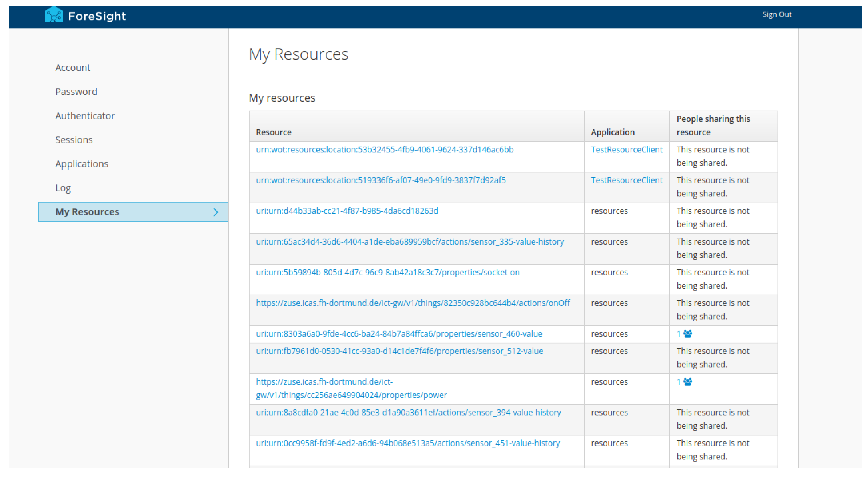Open the sensor_335-value-history resource link

pyautogui.click(x=410, y=242)
